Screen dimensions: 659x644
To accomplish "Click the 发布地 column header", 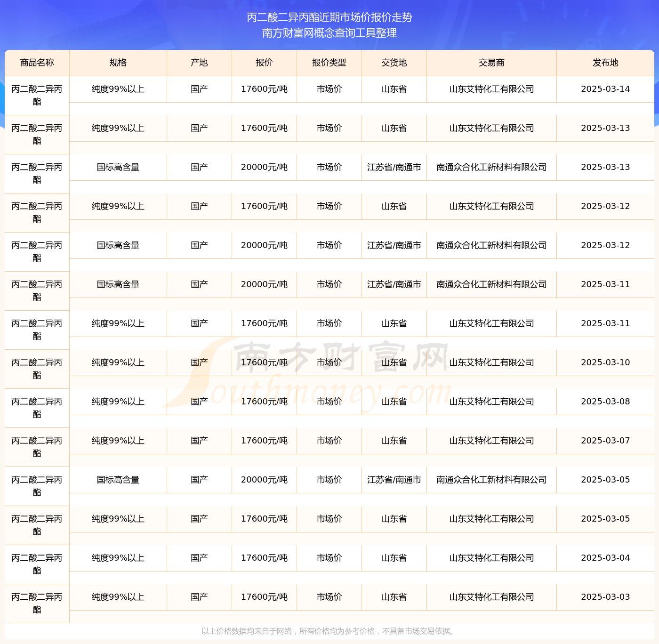I will 605,63.
